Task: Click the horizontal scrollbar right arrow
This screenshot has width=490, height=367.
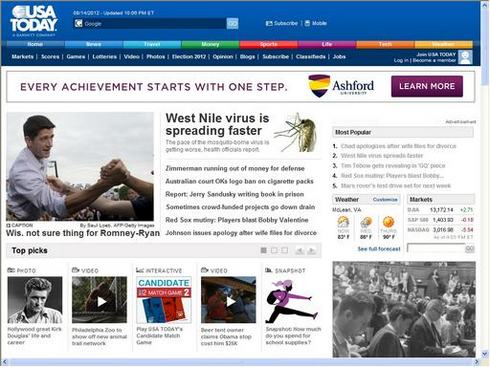Action: [x=477, y=362]
